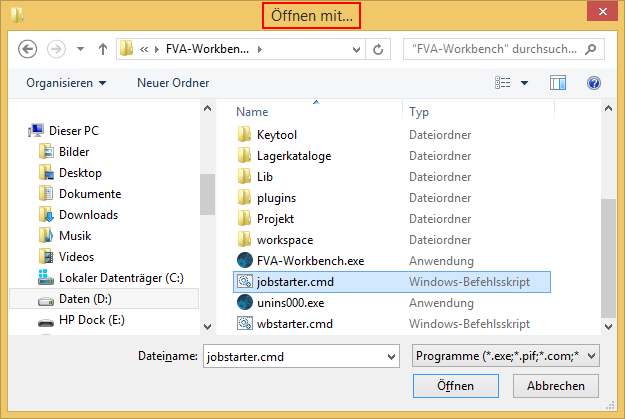Click the wbstarter.cmd script icon
This screenshot has height=419, width=625.
(245, 323)
